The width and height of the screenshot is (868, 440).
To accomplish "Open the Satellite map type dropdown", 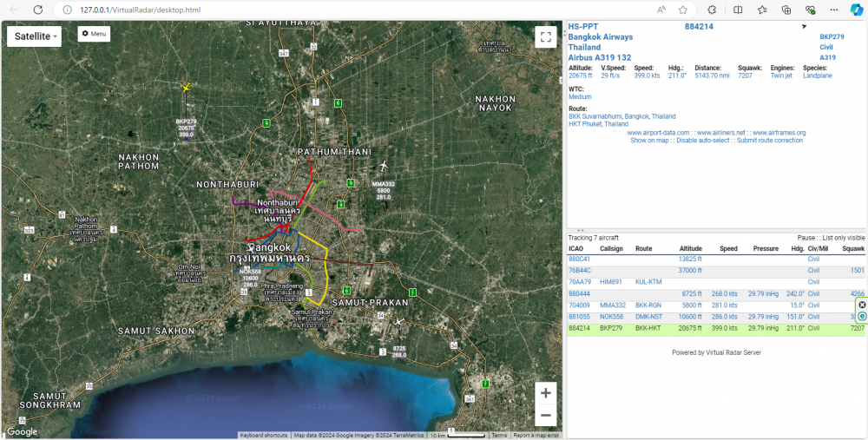I will 36,36.
